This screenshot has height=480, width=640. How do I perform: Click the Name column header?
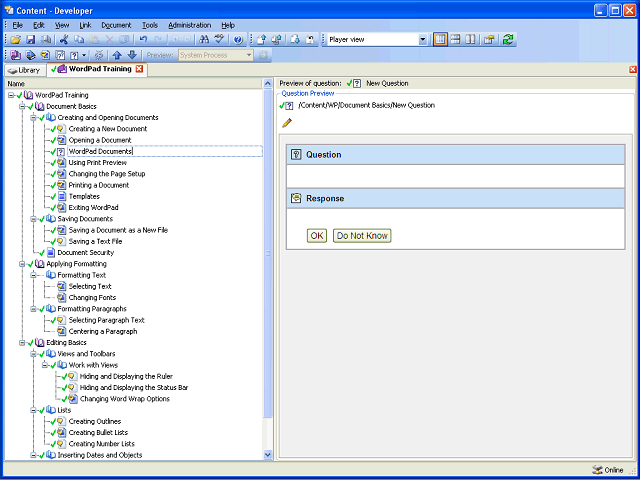point(134,84)
